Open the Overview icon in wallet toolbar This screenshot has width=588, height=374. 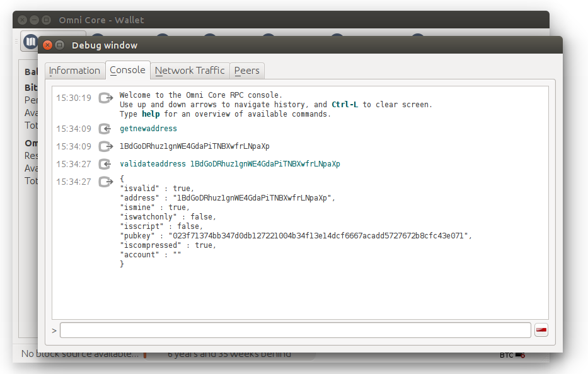[x=30, y=42]
